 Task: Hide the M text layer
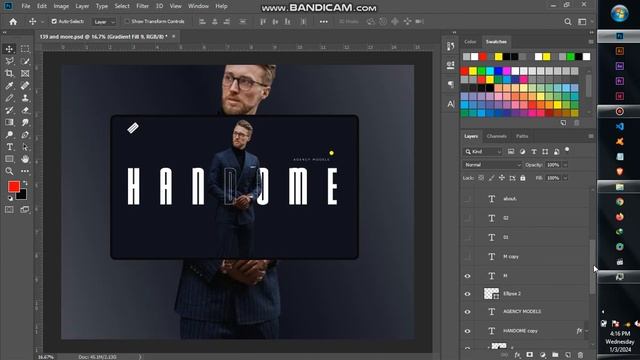click(x=468, y=276)
